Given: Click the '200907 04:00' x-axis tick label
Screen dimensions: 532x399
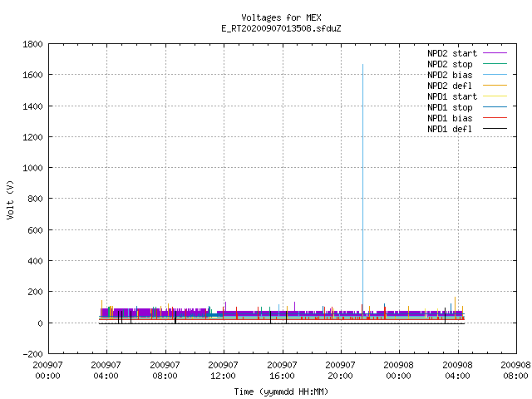Looking at the screenshot, I should [106, 371].
